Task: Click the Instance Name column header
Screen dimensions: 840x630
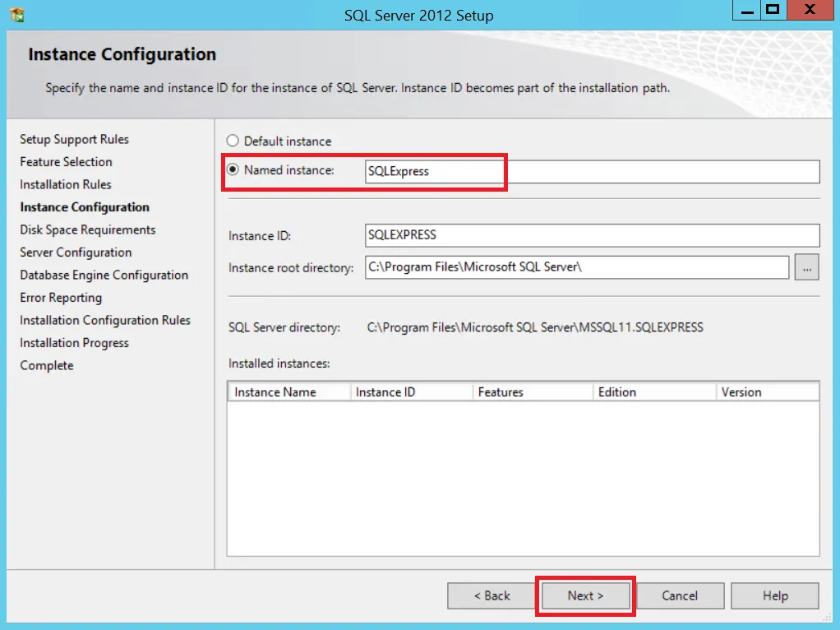Action: coord(288,392)
